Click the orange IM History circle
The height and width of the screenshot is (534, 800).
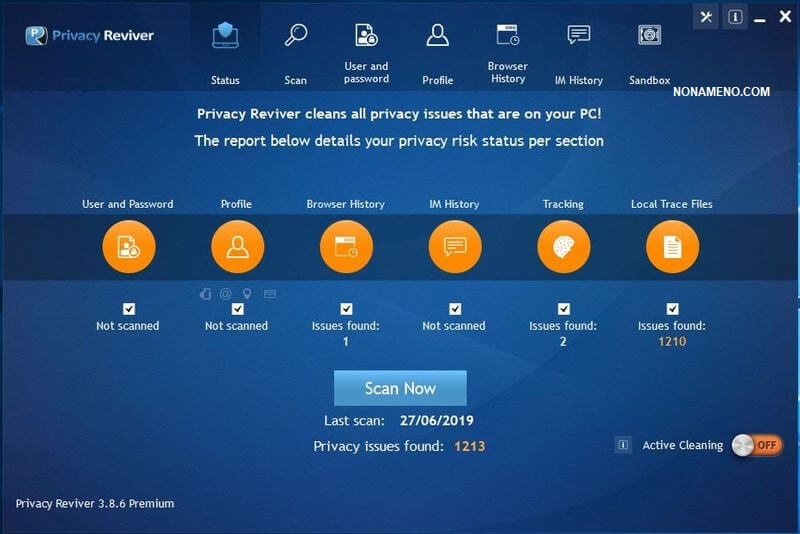click(x=455, y=246)
